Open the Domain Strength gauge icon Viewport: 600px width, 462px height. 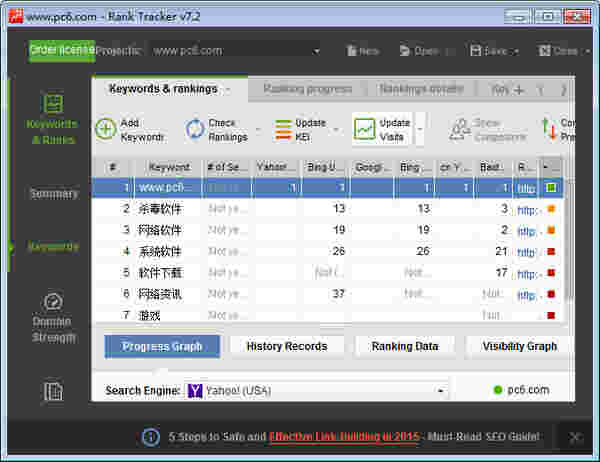53,302
